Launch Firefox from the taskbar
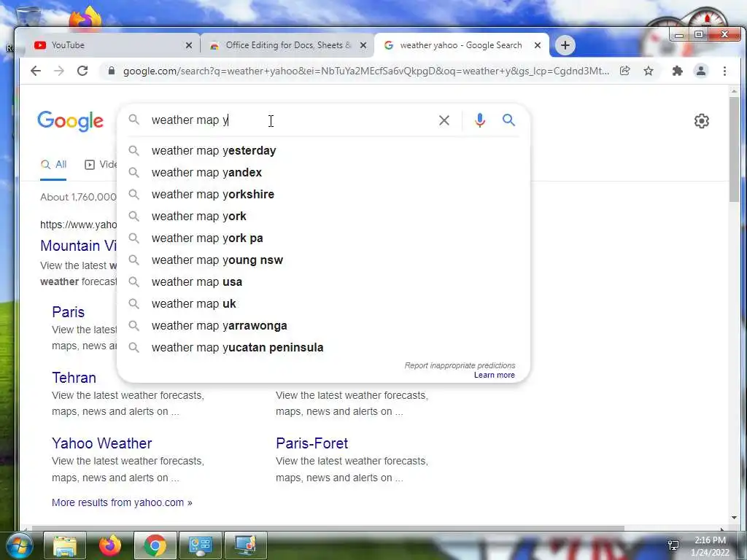 point(110,545)
